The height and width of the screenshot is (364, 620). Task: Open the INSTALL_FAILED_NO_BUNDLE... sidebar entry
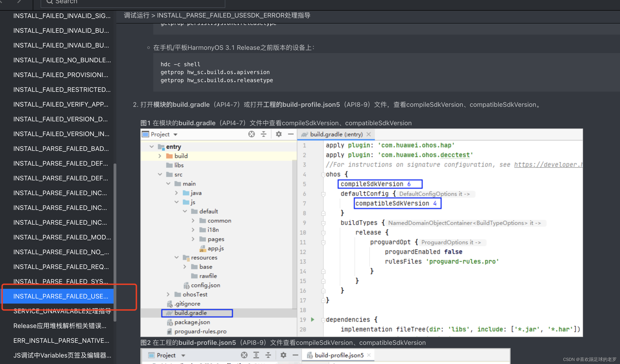(62, 60)
